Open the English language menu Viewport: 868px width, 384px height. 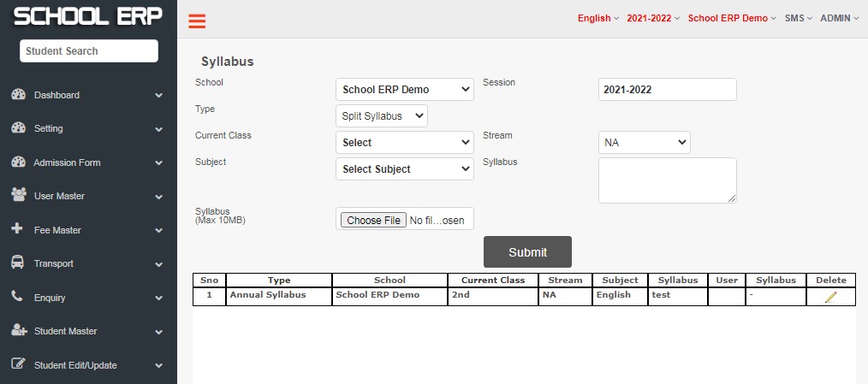[597, 18]
